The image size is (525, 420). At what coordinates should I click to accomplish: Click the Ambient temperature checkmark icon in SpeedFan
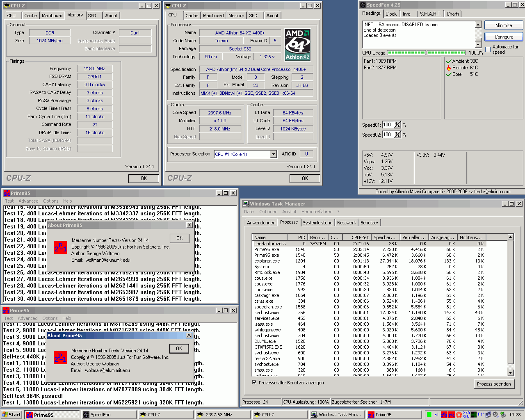click(x=449, y=61)
